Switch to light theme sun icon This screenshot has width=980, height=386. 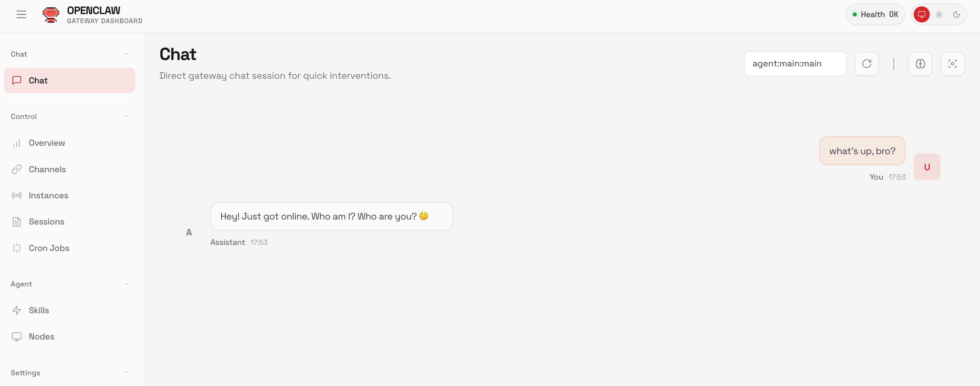click(939, 14)
